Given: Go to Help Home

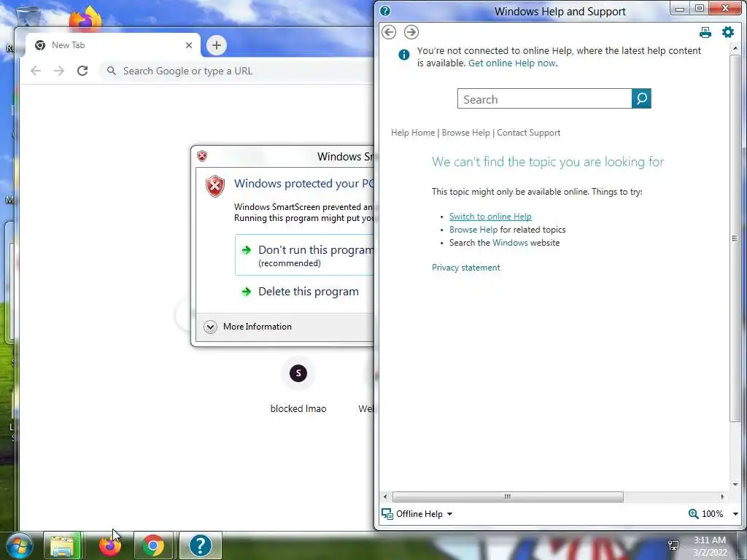Looking at the screenshot, I should (x=413, y=133).
